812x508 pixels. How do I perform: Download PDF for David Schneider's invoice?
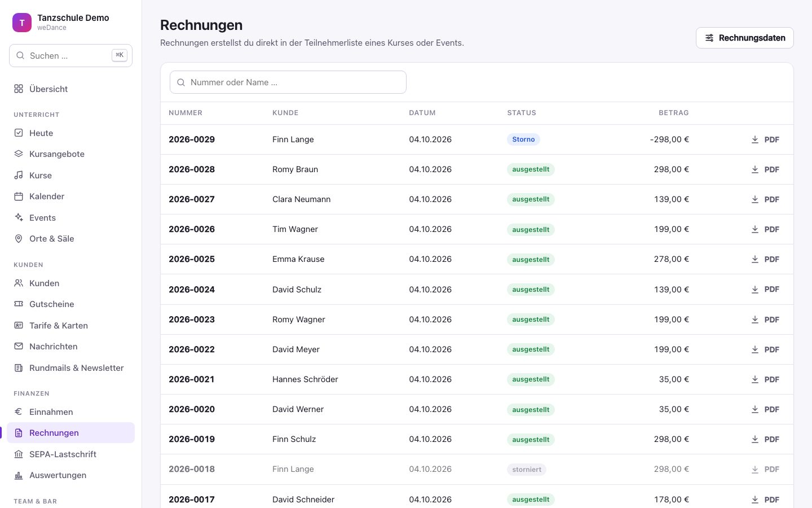click(765, 500)
